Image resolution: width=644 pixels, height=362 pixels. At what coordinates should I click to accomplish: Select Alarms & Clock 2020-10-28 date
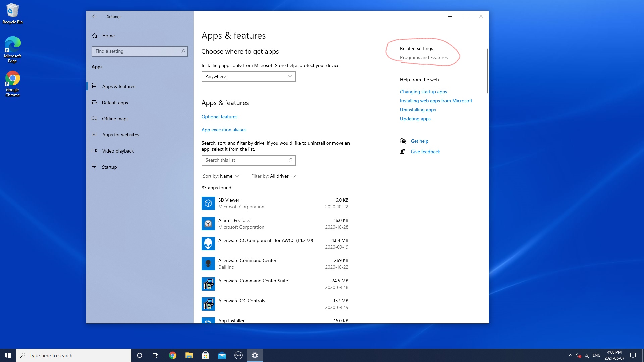(336, 227)
